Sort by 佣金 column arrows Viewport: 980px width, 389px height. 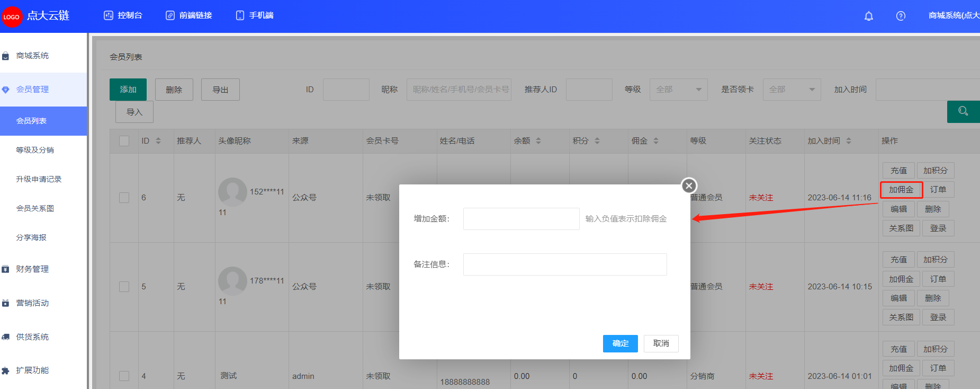[x=656, y=141]
